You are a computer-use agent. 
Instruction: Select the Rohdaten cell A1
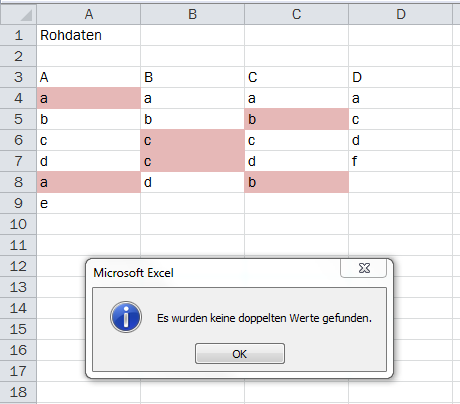89,35
